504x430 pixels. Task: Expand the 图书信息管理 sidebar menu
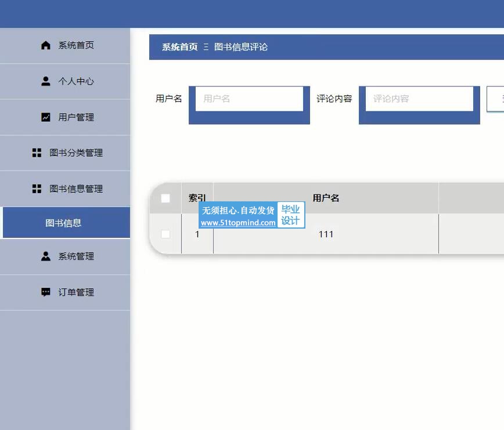(x=75, y=189)
